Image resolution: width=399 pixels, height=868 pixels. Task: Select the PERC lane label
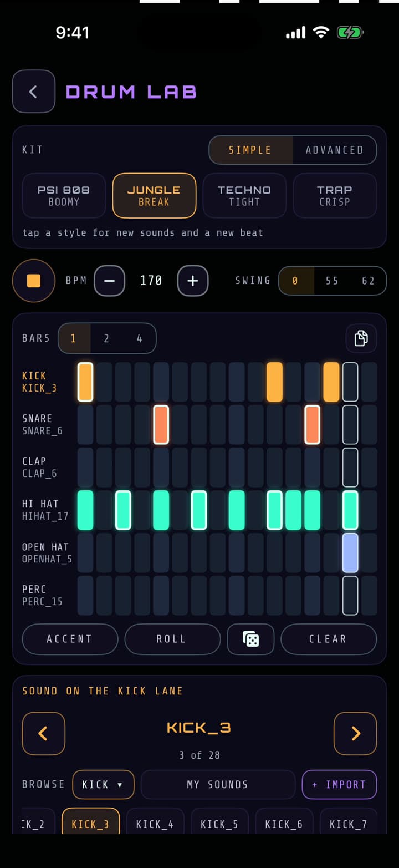pos(42,595)
